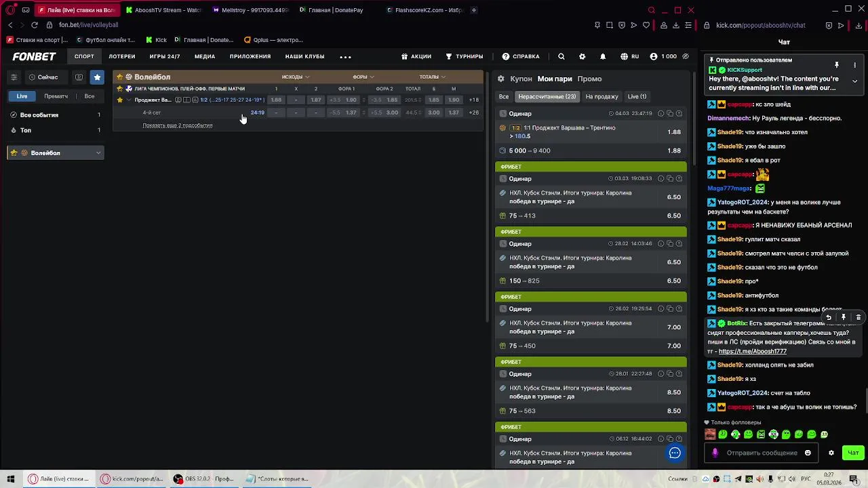Viewport: 868px width, 488px height.
Task: Open the НАШИ КЛУБЫ menu
Action: coord(304,56)
